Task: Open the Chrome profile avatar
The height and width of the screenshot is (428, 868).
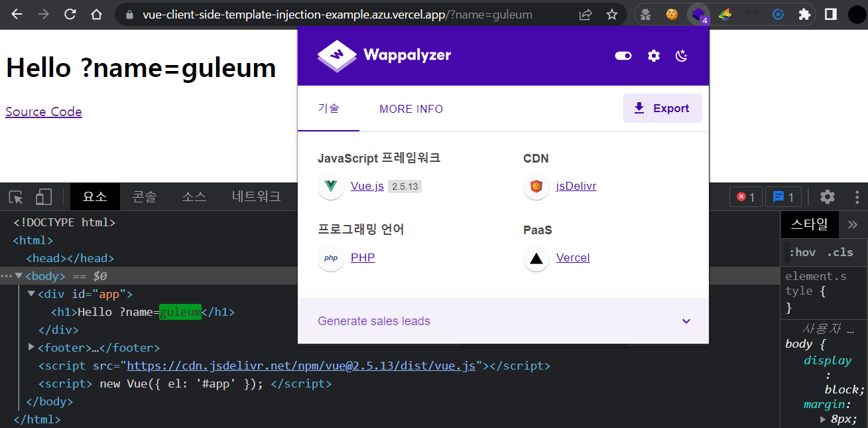Action: click(x=857, y=14)
